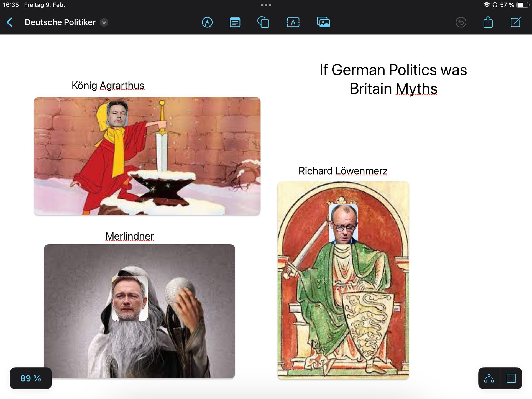532x399 pixels.
Task: Tap the back chevron to boards list
Action: click(10, 22)
